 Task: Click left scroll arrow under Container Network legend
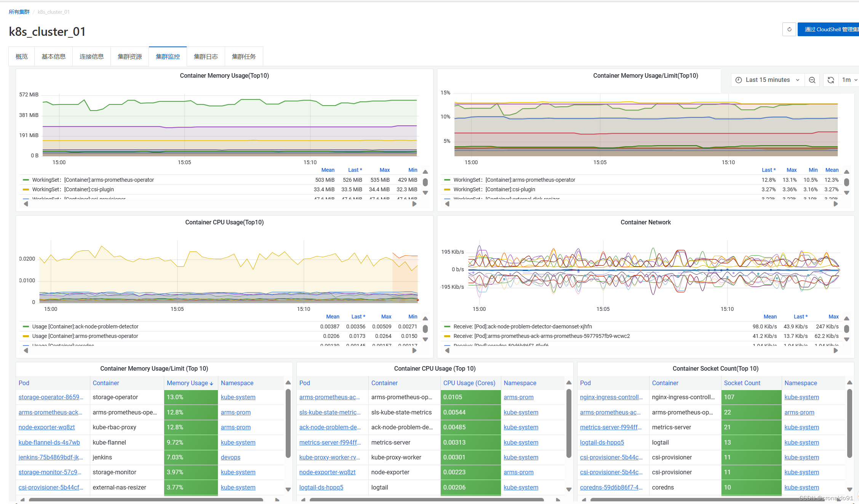pos(447,350)
